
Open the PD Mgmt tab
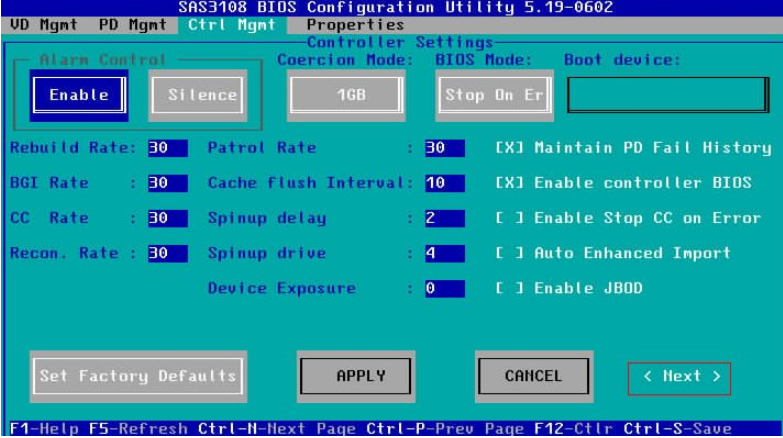(132, 25)
